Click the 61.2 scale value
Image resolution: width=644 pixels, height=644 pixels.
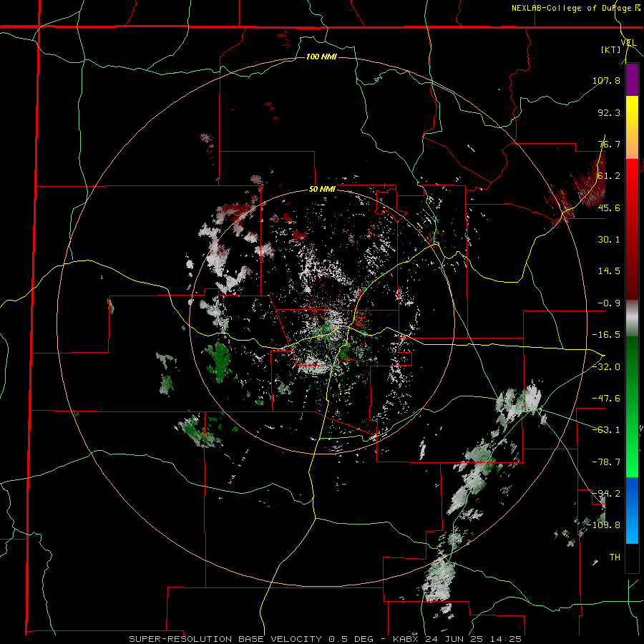tap(609, 176)
